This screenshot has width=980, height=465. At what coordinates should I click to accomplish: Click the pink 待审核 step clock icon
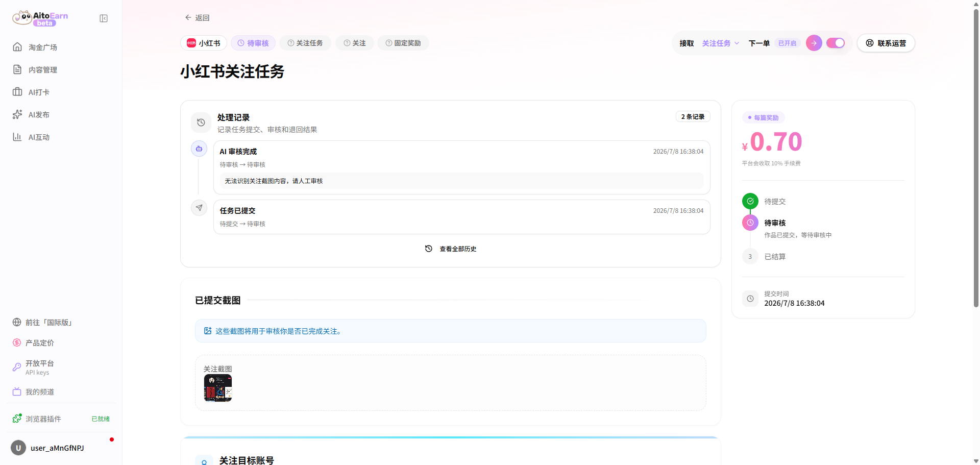(x=750, y=223)
